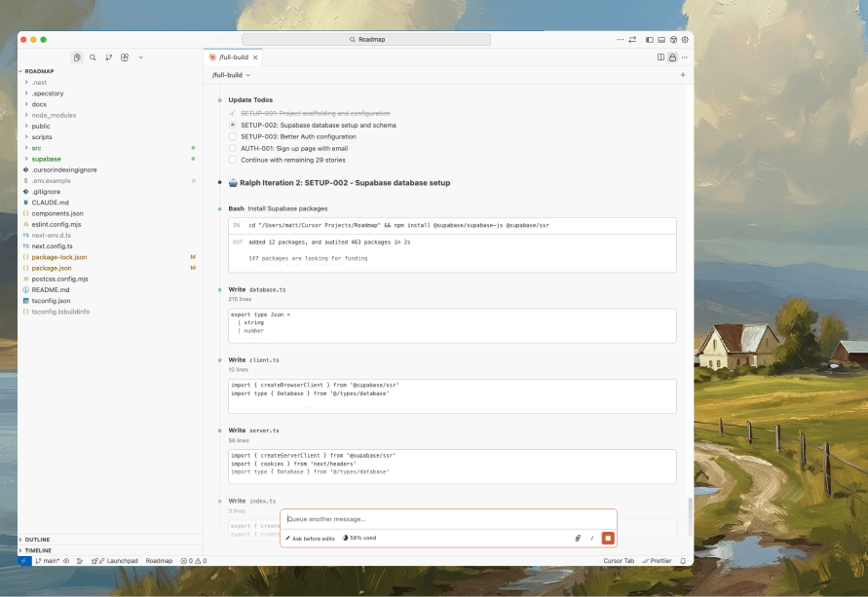Expand the /full-build dropdown
868x597 pixels.
[232, 75]
